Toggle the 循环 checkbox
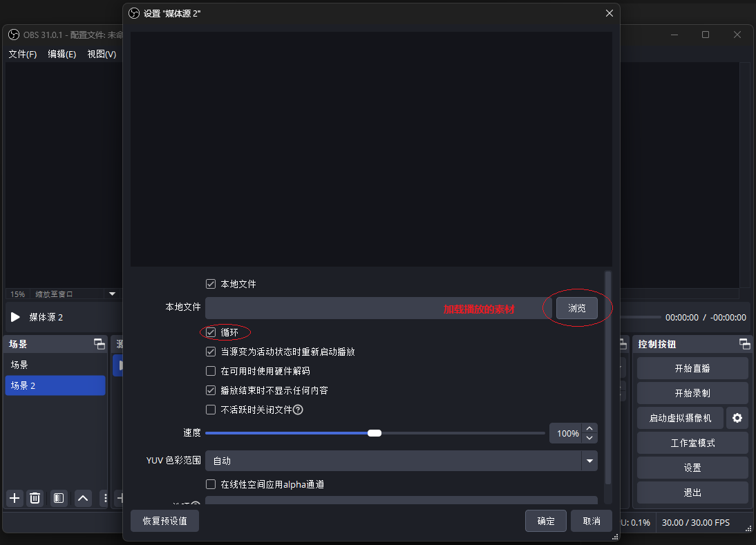Viewport: 756px width, 545px height. tap(211, 332)
